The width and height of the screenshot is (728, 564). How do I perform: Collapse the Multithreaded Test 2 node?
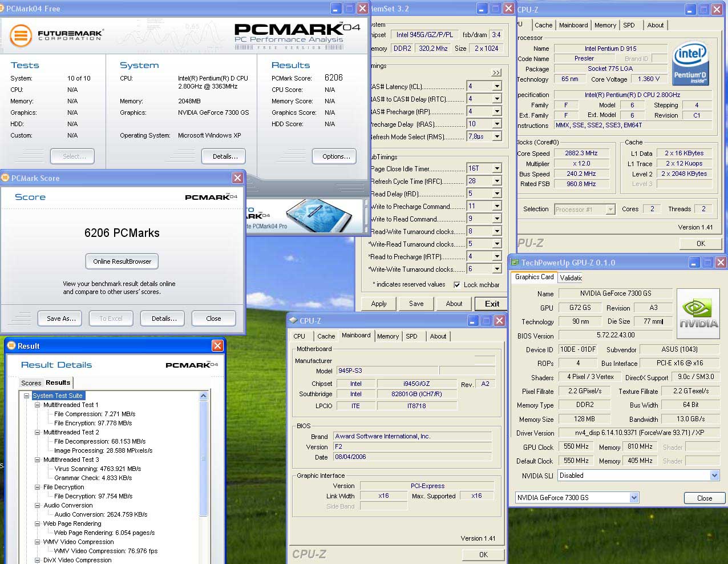click(37, 432)
